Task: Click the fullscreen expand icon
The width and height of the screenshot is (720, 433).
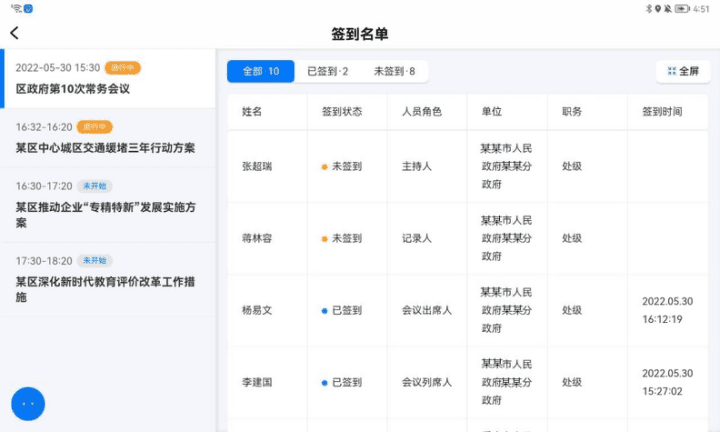Action: pos(672,71)
